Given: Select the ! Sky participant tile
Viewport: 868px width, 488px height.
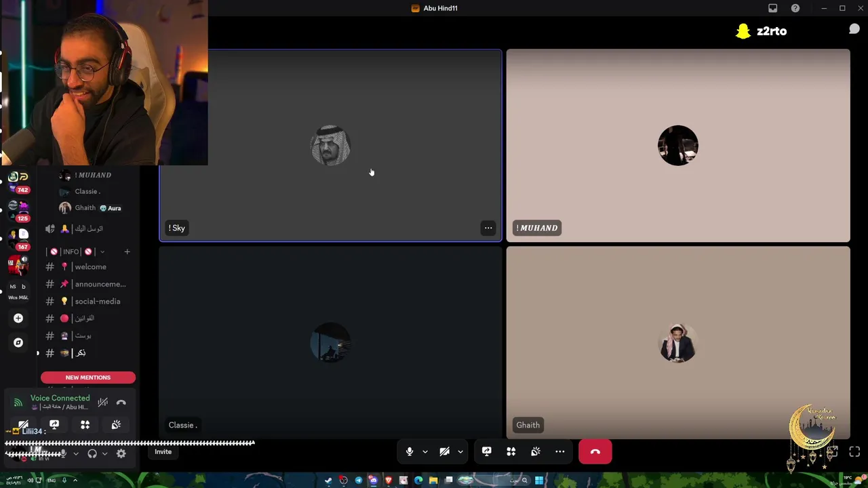Looking at the screenshot, I should click(331, 145).
